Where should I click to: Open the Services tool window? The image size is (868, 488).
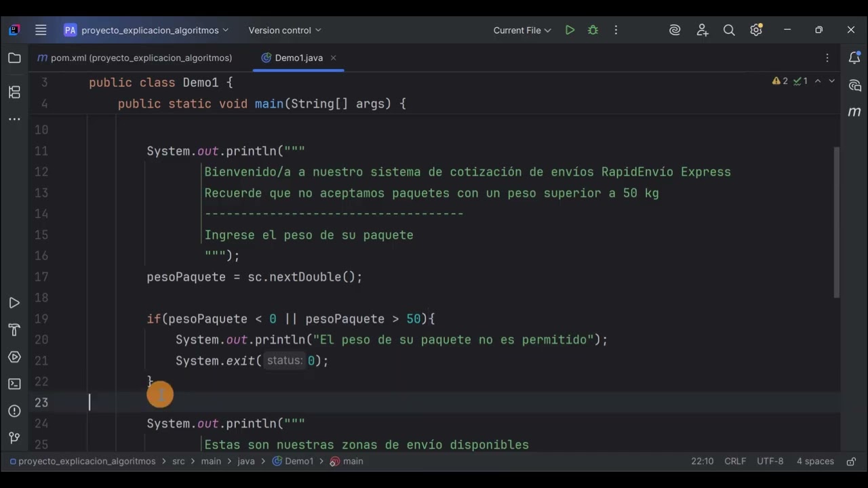point(14,357)
